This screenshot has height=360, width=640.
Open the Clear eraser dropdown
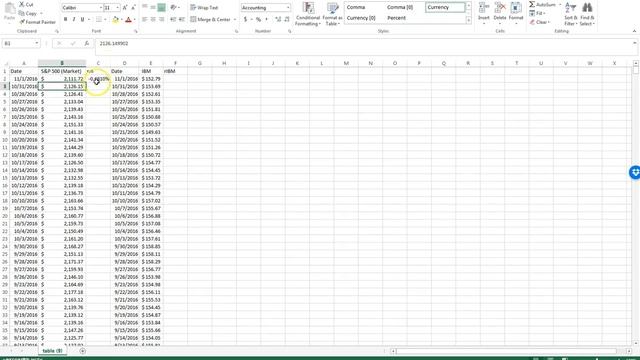coord(540,22)
